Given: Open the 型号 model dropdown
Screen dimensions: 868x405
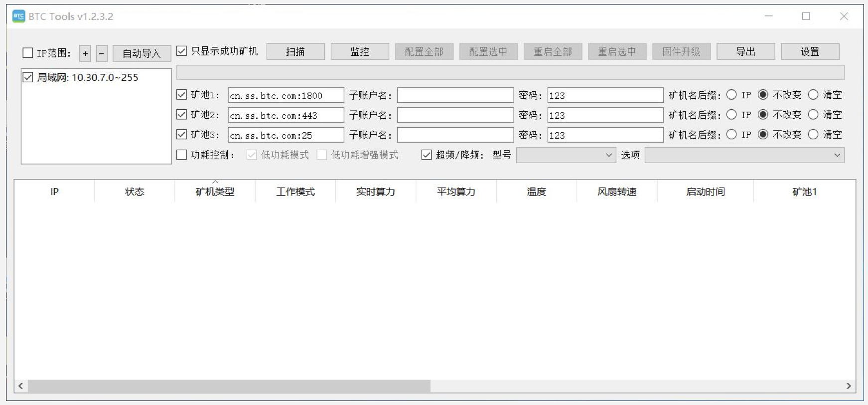Looking at the screenshot, I should [x=566, y=155].
